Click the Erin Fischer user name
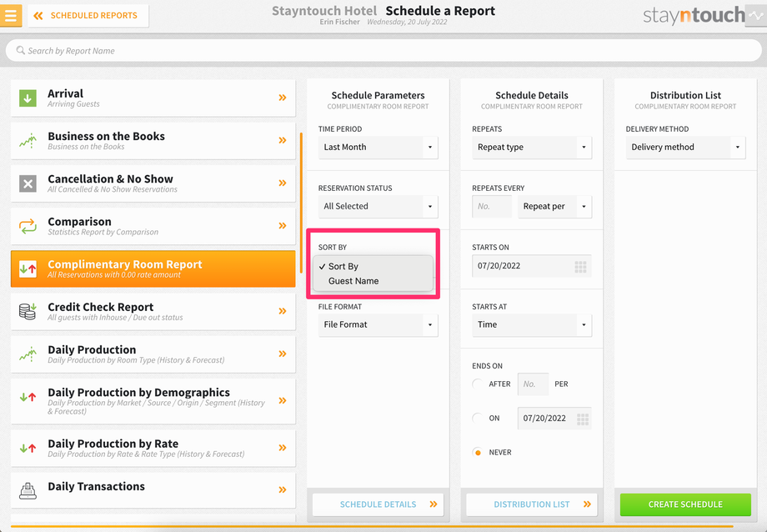The height and width of the screenshot is (532, 767). coord(339,22)
